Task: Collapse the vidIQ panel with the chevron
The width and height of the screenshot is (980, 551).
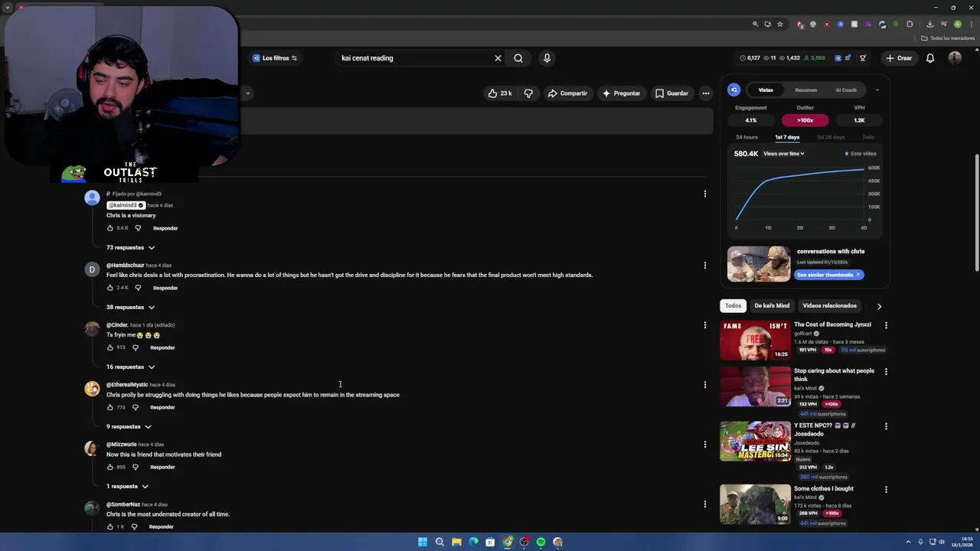Action: pyautogui.click(x=877, y=90)
